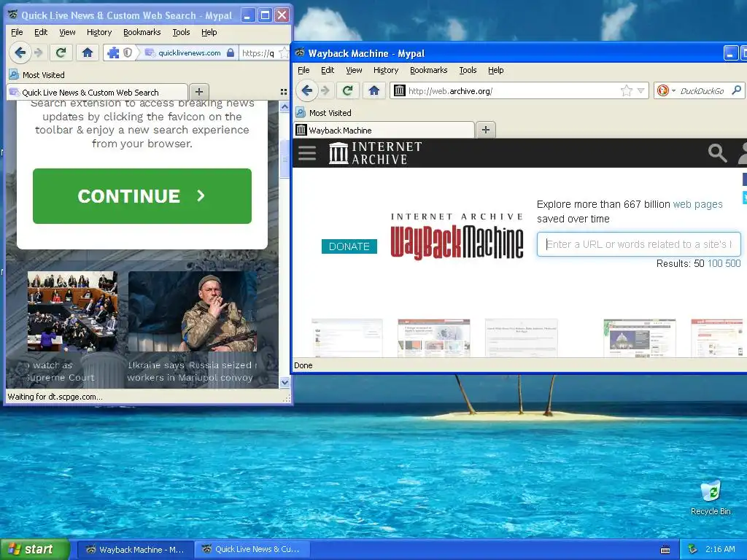The image size is (747, 560).
Task: Set results to 500
Action: coord(732,263)
